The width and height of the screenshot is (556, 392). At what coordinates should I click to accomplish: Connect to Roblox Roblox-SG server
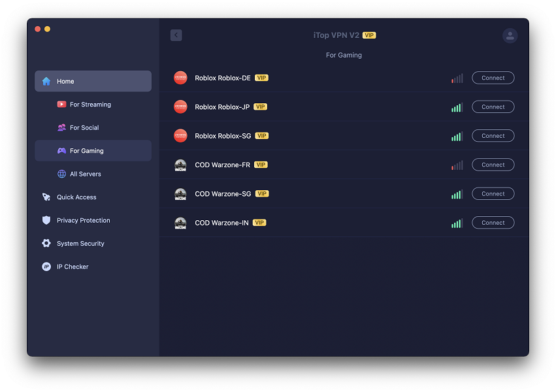[493, 136]
